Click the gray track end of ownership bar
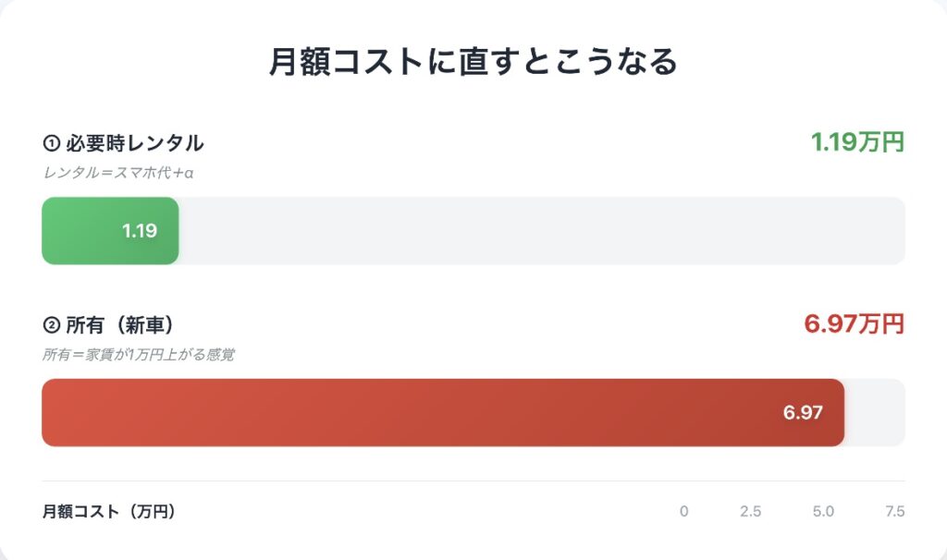 coord(875,413)
